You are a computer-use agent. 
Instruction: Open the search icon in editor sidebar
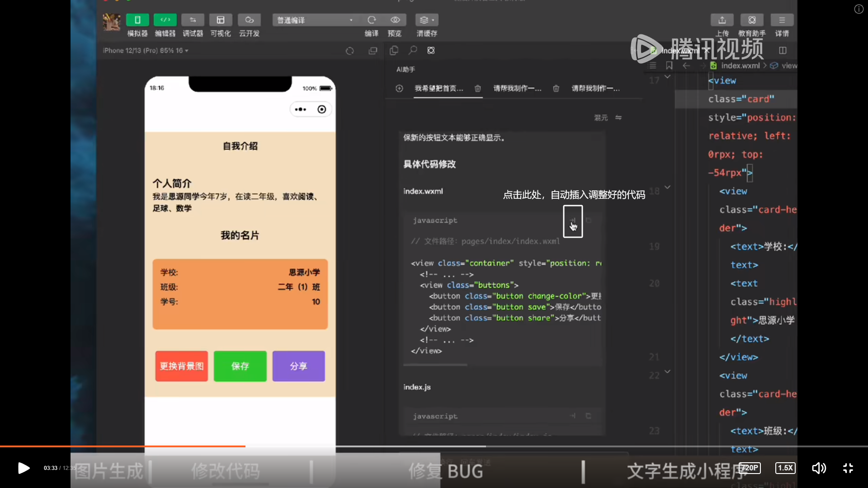click(x=412, y=50)
